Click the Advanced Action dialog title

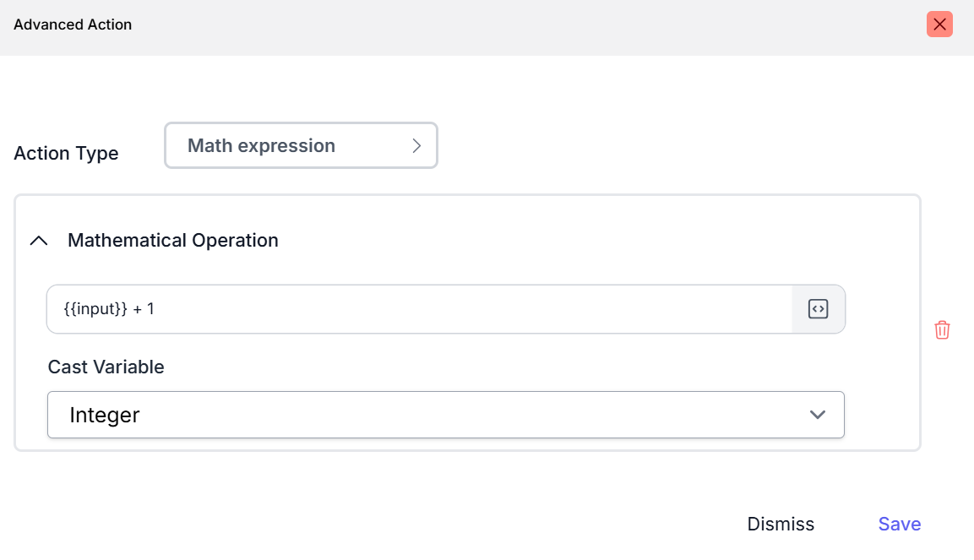73,24
